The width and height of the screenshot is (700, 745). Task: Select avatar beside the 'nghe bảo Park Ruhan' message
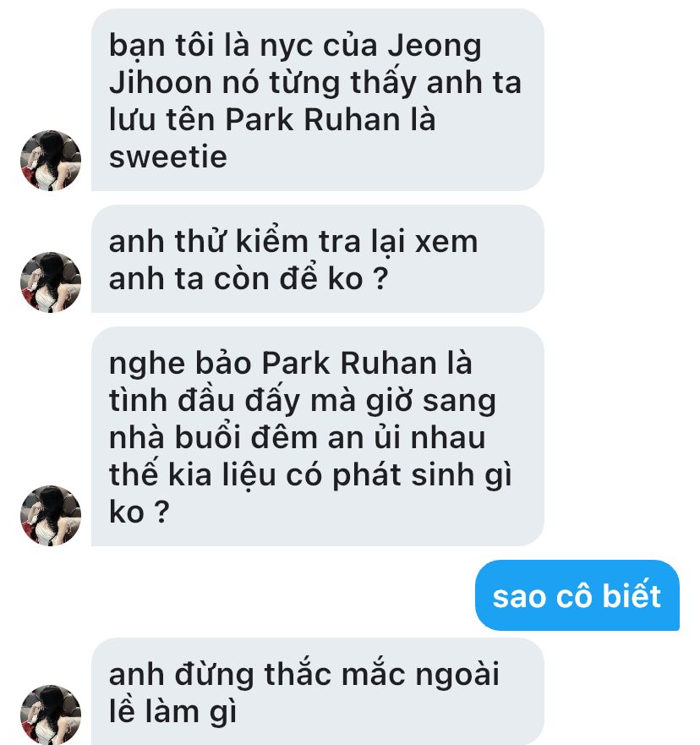click(x=51, y=516)
